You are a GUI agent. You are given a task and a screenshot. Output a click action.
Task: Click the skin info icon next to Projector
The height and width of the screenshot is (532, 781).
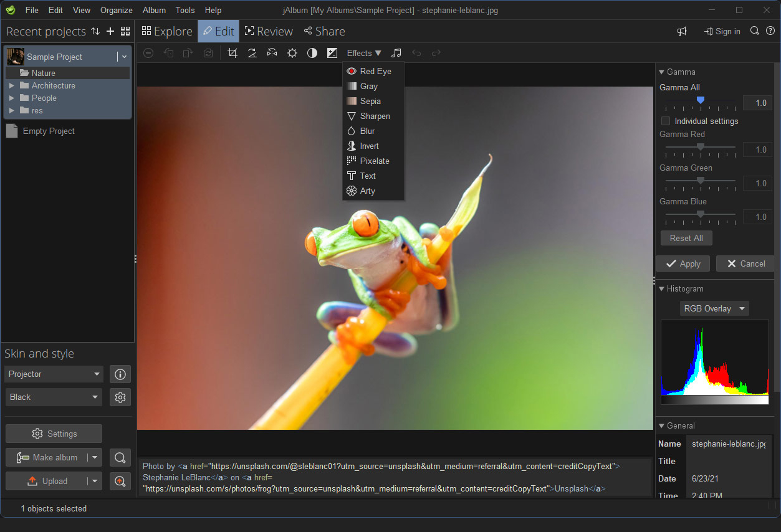click(120, 374)
